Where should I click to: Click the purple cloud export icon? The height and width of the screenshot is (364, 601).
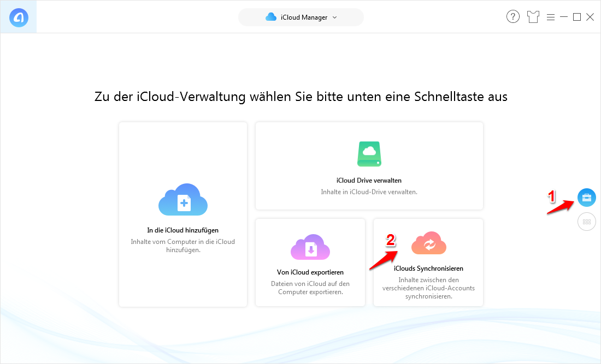[310, 247]
